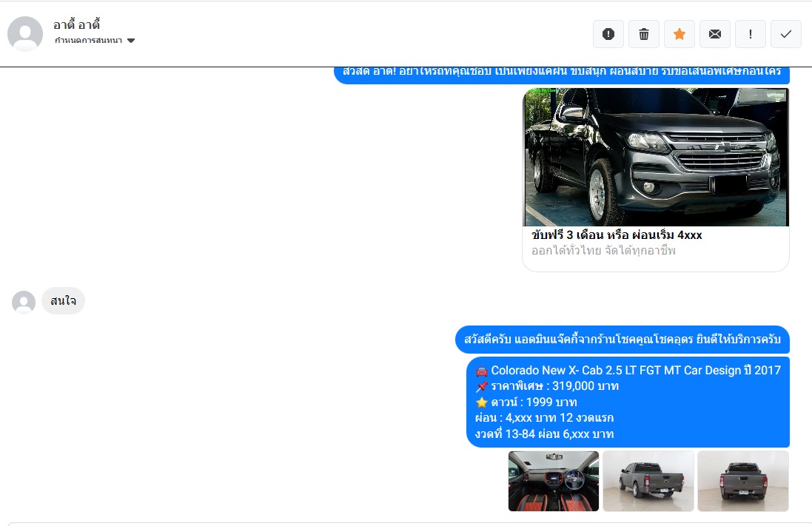Open the contact name อาตี้ อาตี้
The height and width of the screenshot is (526, 812).
(x=77, y=24)
